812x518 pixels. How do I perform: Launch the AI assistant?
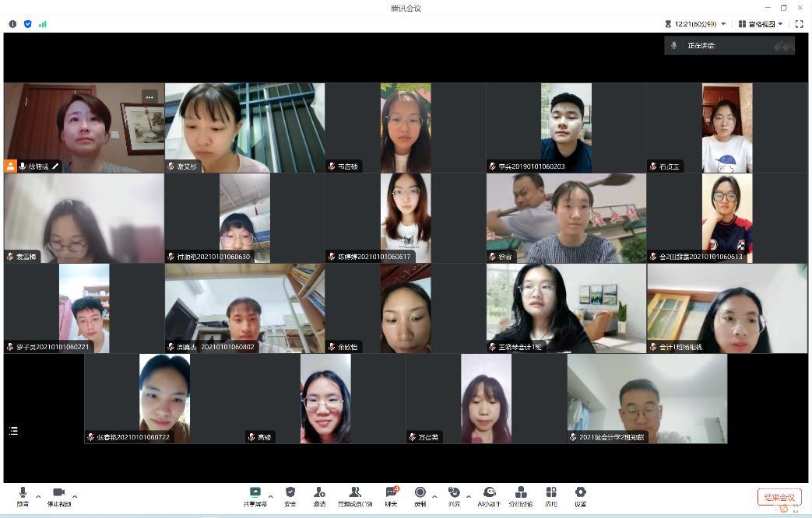click(x=490, y=495)
